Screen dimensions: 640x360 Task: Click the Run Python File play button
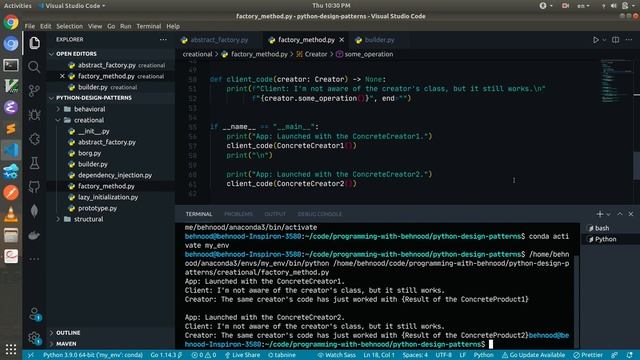(x=596, y=40)
